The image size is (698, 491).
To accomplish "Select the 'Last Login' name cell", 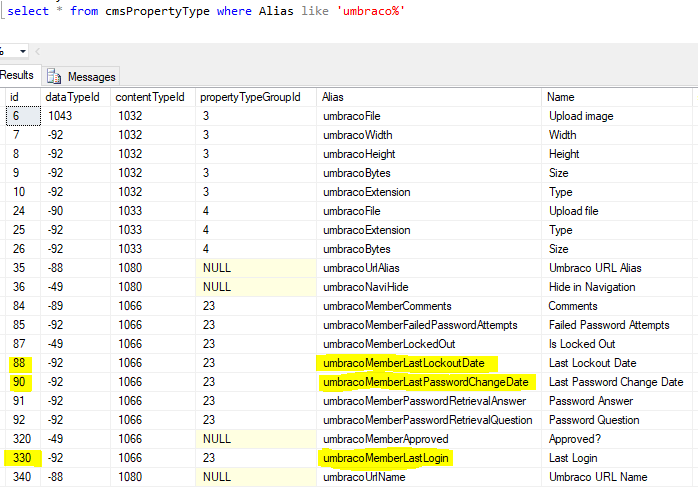I will click(x=617, y=458).
